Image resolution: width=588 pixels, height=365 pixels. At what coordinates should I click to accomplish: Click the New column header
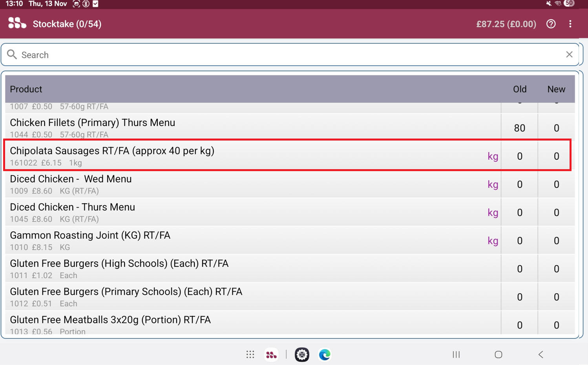[x=556, y=89]
